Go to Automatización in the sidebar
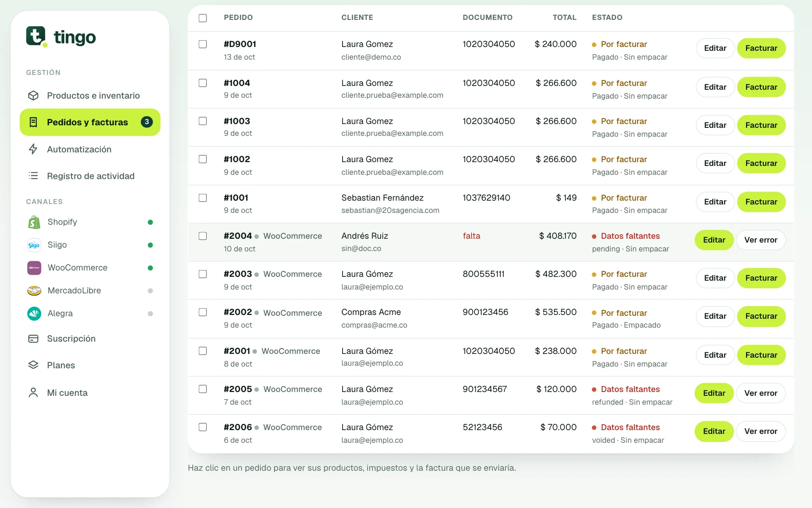Viewport: 812px width, 508px height. (x=90, y=149)
